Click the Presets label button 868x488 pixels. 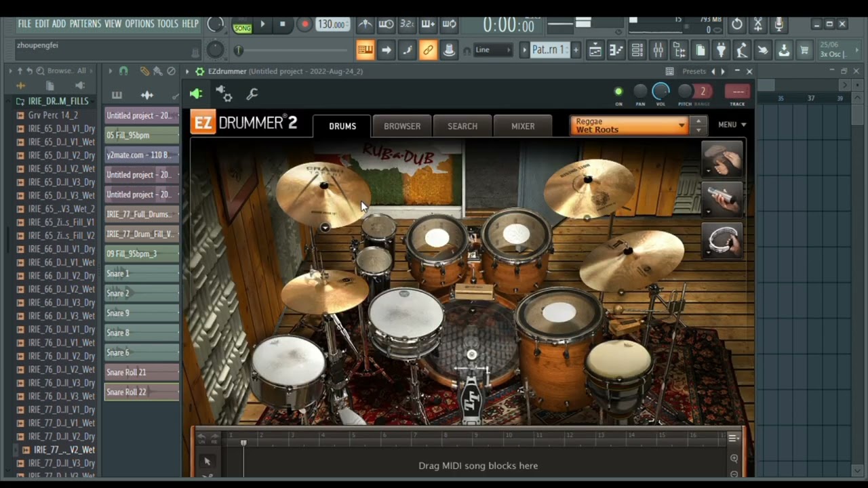coord(694,71)
